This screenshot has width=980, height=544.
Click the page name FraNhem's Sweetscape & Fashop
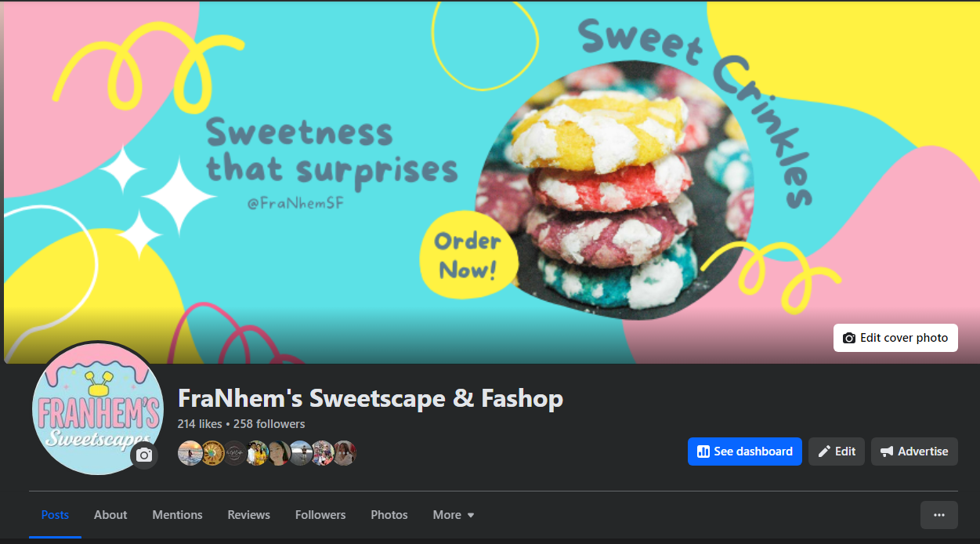(371, 398)
